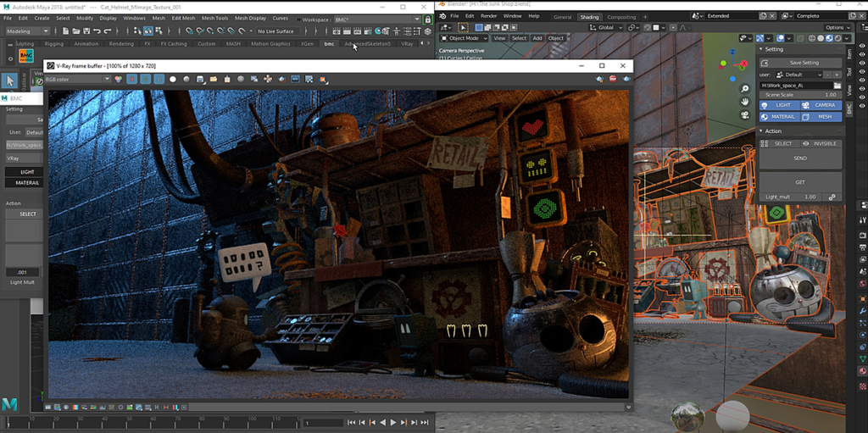
Task: Click the stop render icon in frame buffer
Action: [x=613, y=79]
